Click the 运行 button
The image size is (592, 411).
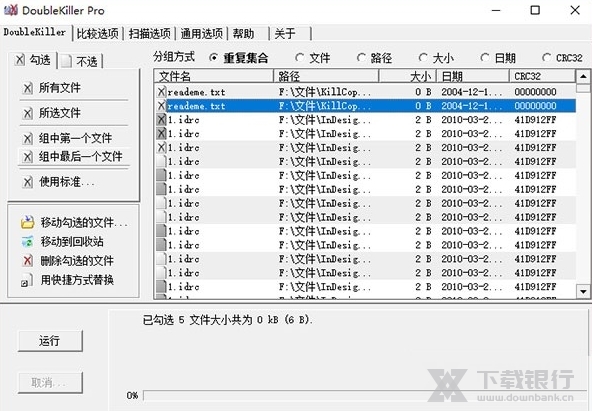50,341
